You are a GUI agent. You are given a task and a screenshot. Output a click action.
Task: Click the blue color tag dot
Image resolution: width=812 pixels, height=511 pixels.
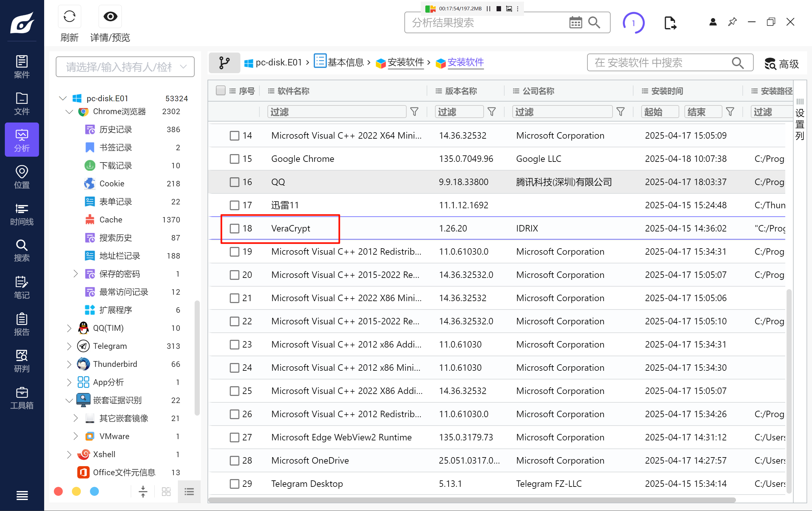click(94, 491)
